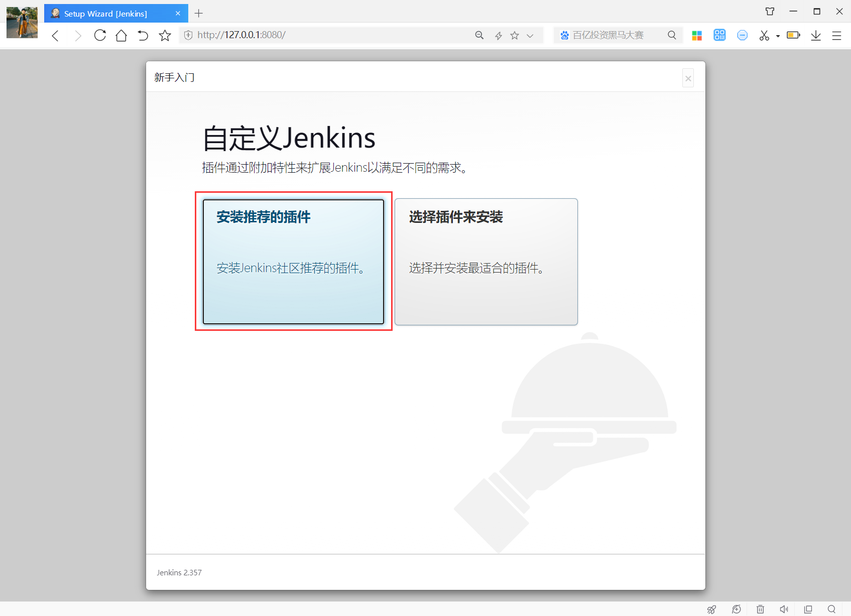Open the browser hamburger menu
Image resolution: width=851 pixels, height=616 pixels.
point(836,36)
